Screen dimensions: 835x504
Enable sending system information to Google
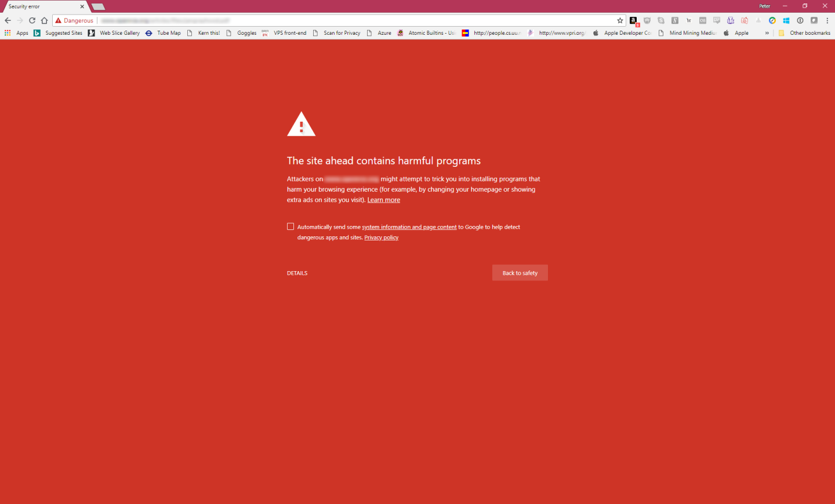[290, 226]
